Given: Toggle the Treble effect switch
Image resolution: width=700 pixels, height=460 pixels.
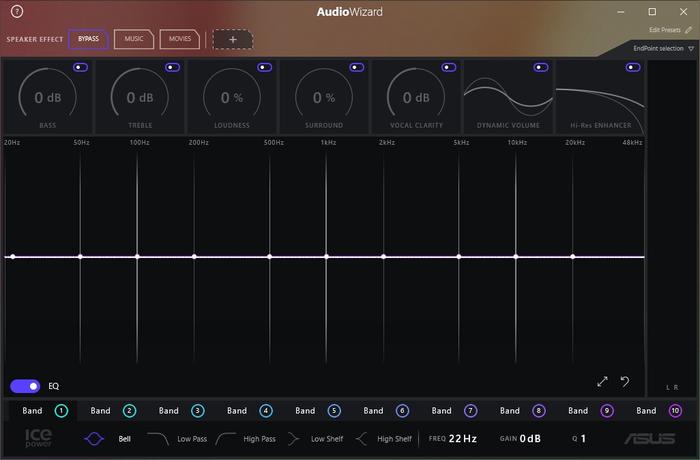Looking at the screenshot, I should point(172,67).
